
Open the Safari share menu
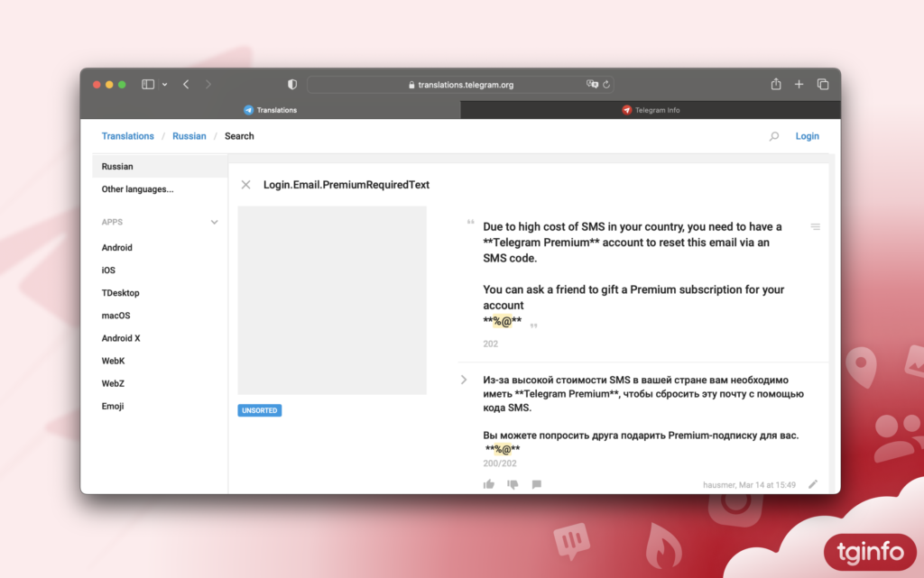[776, 84]
